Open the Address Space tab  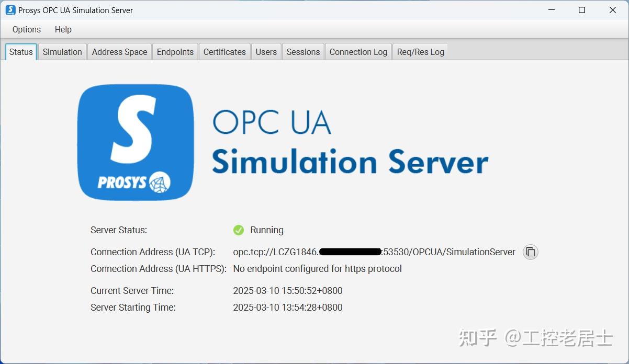(119, 51)
